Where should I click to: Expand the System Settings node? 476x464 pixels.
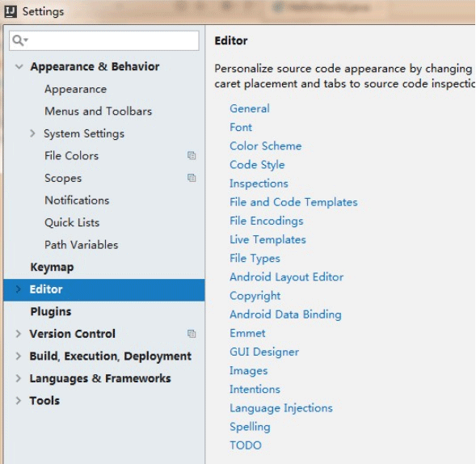click(x=32, y=133)
